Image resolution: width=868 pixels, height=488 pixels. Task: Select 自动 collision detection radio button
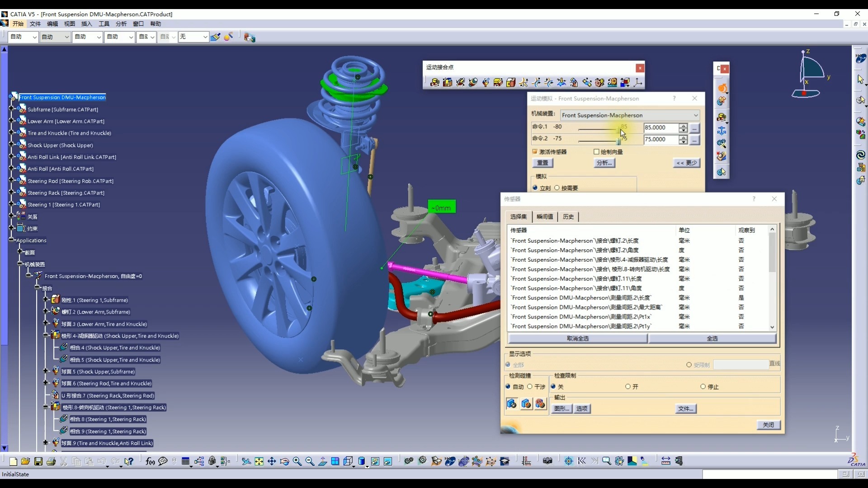(508, 387)
